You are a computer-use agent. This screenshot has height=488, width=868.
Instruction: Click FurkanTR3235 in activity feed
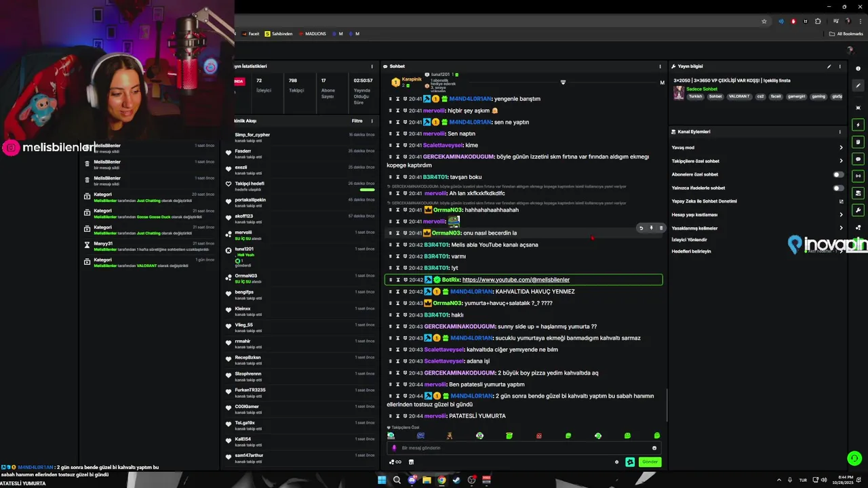[x=250, y=390]
